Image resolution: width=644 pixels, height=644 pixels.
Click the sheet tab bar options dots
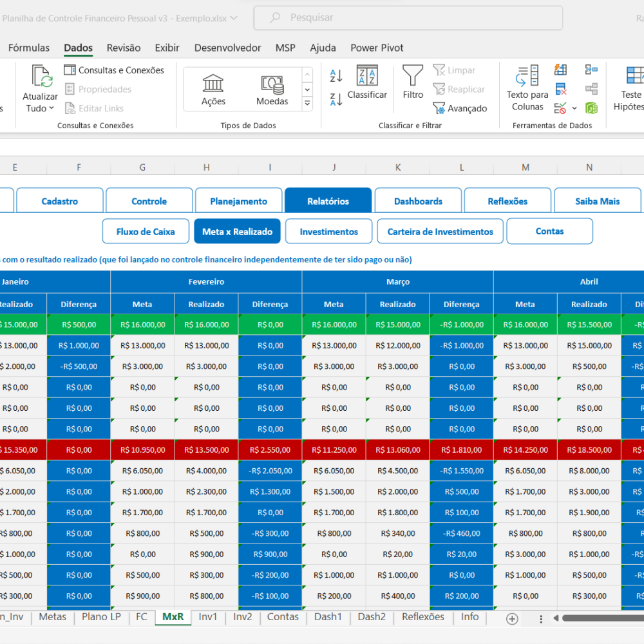541,618
